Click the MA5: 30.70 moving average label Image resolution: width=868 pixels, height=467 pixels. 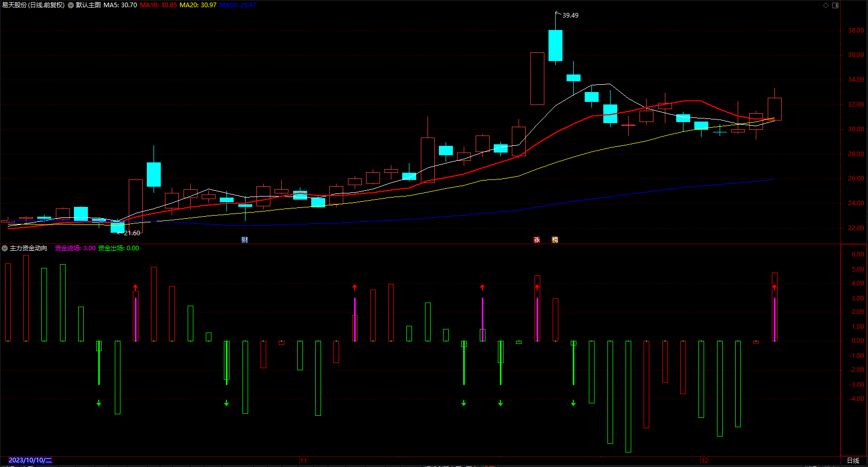120,5
